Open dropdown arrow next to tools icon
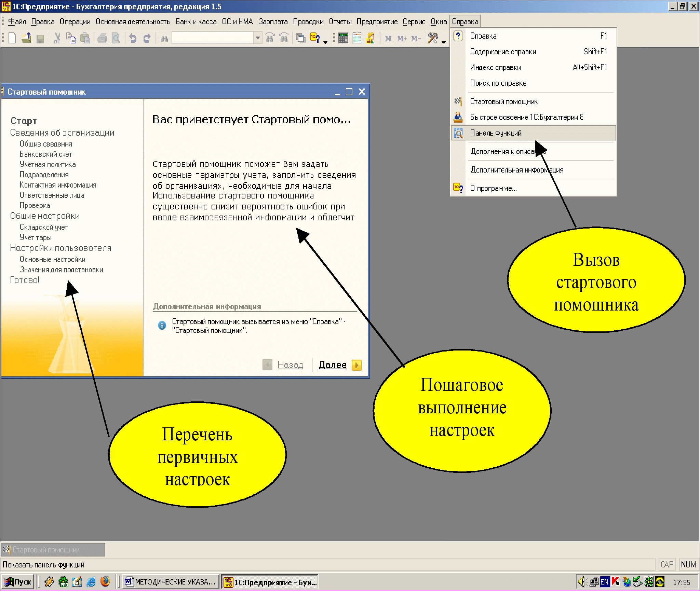Image resolution: width=700 pixels, height=591 pixels. click(444, 42)
